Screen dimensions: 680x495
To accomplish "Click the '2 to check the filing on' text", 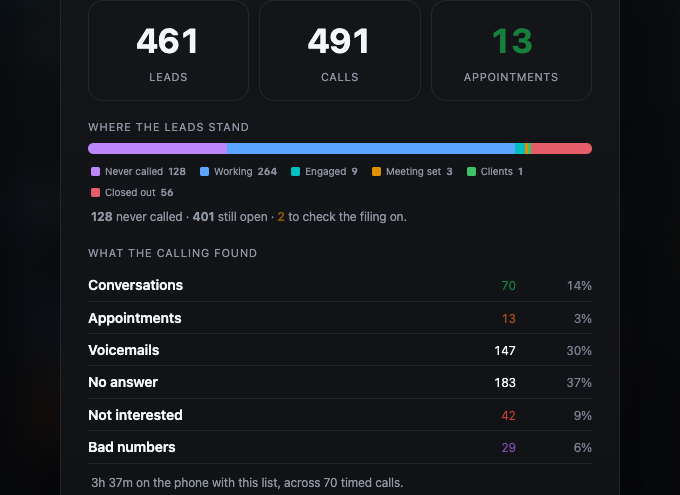I will pyautogui.click(x=342, y=216).
